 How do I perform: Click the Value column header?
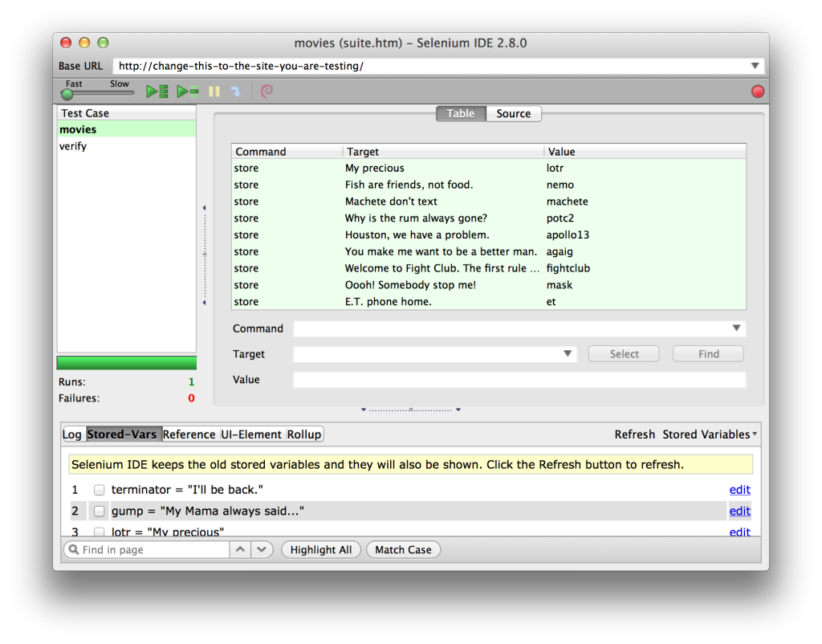[x=645, y=152]
